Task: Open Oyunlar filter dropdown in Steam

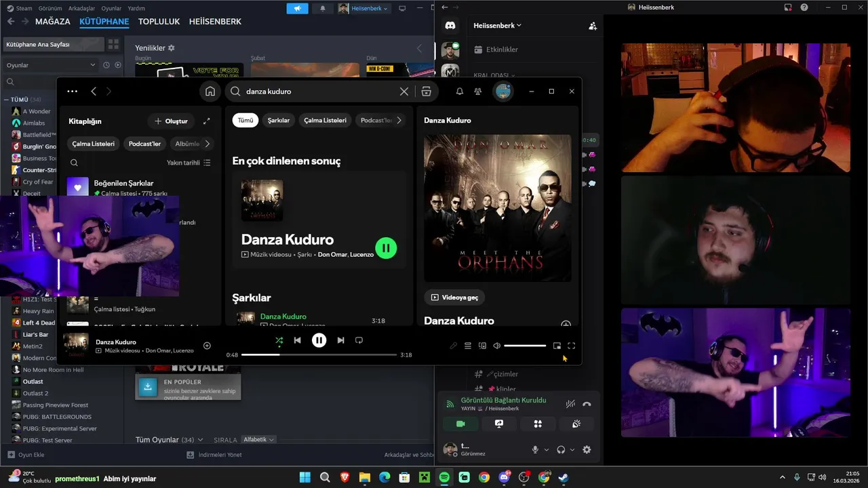Action: tap(51, 65)
